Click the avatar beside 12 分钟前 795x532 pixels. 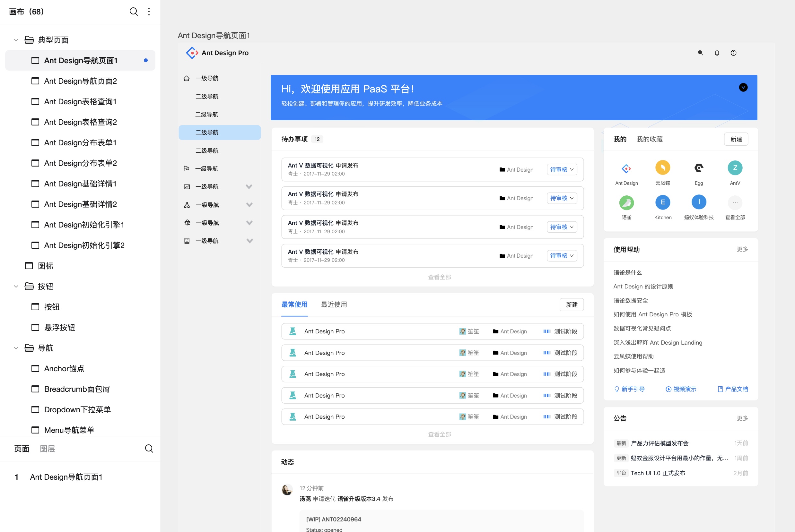click(x=287, y=490)
